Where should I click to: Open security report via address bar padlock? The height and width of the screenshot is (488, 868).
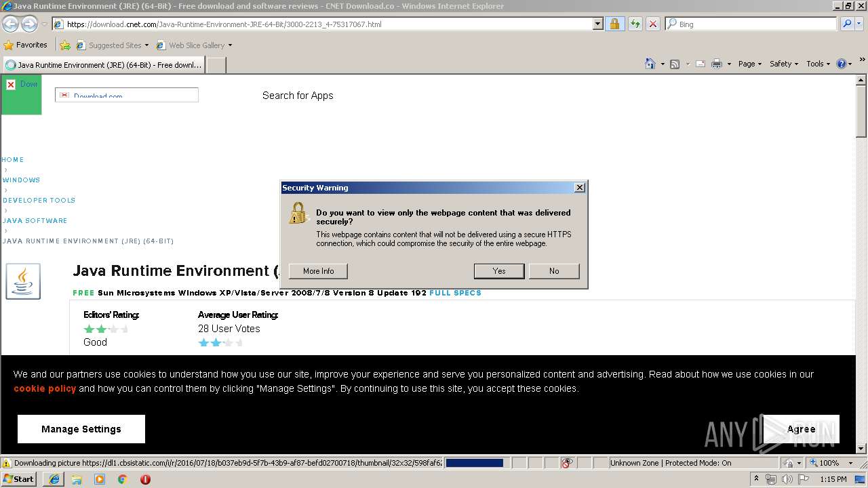tap(614, 24)
